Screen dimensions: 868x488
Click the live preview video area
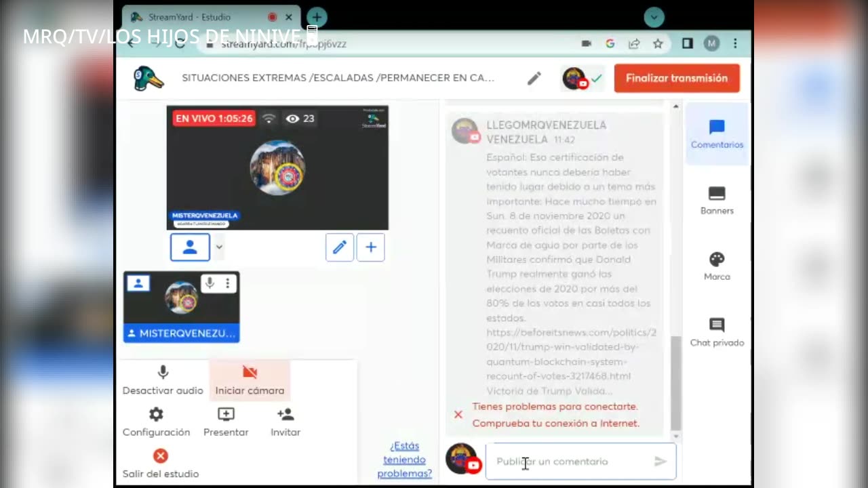tap(277, 168)
